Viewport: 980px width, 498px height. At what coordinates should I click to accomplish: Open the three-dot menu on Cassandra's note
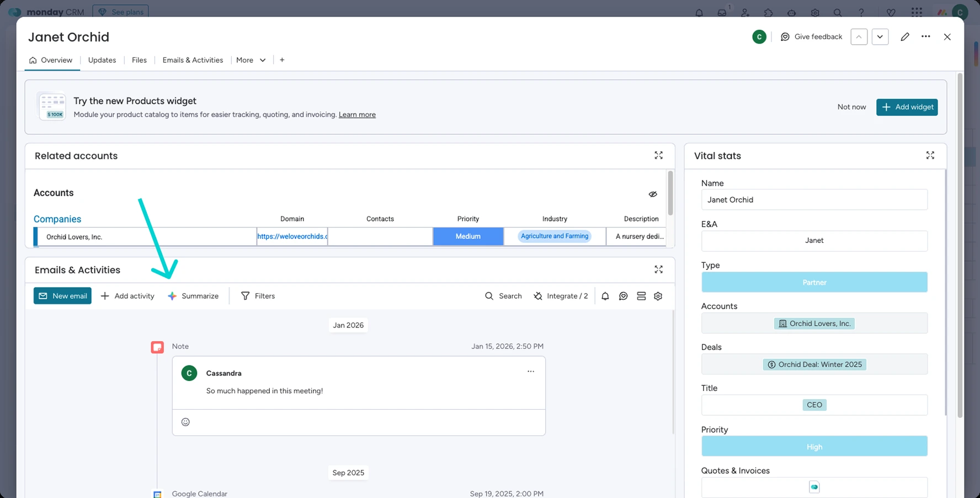click(x=531, y=372)
